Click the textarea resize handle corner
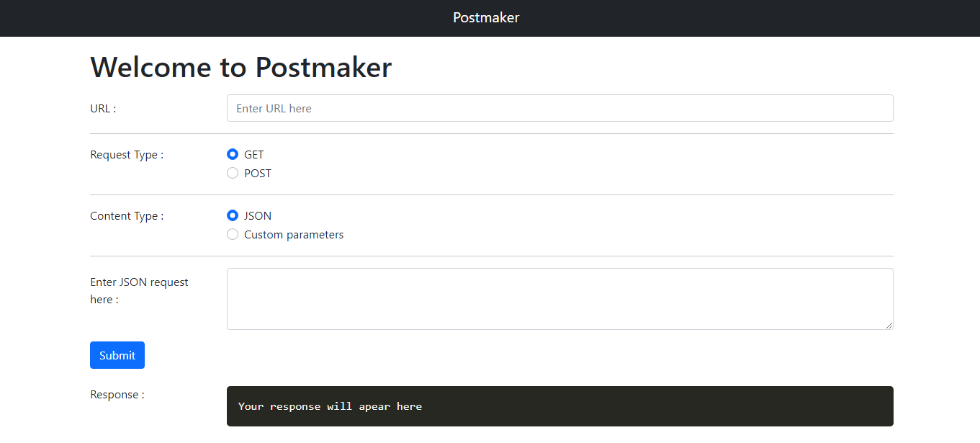980x443 pixels. pyautogui.click(x=889, y=326)
